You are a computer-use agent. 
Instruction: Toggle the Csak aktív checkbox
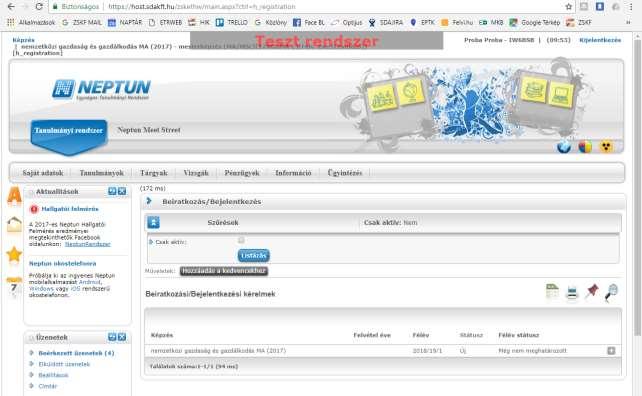point(241,240)
